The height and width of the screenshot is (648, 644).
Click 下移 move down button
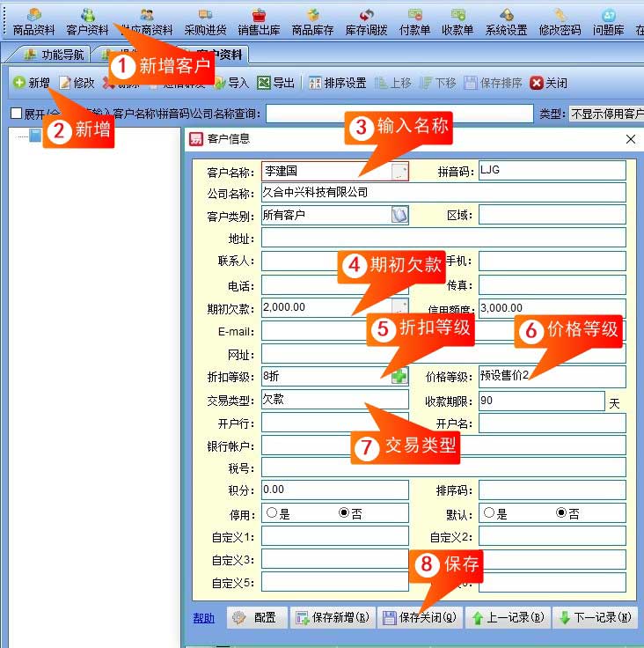(x=437, y=83)
